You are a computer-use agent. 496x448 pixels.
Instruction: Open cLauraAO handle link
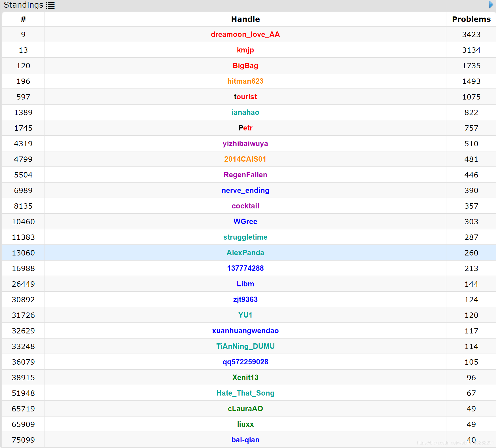coord(245,409)
